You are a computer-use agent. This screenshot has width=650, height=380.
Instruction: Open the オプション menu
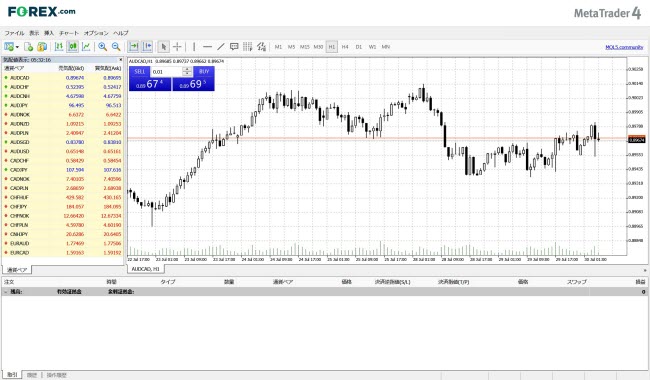tap(96, 33)
